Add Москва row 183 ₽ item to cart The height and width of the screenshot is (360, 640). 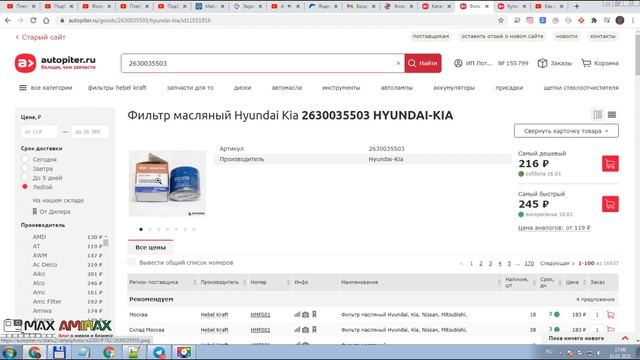coord(611,315)
